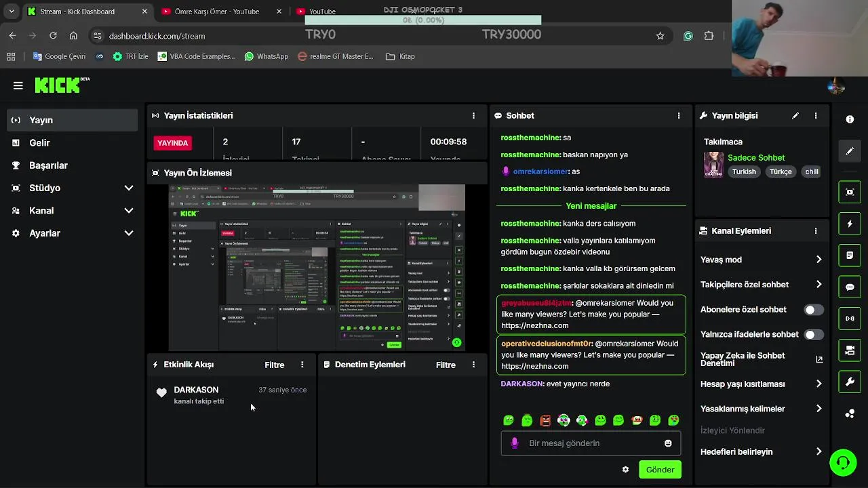The height and width of the screenshot is (488, 868).
Task: Open Hedefleri belirleyin settings
Action: [762, 452]
